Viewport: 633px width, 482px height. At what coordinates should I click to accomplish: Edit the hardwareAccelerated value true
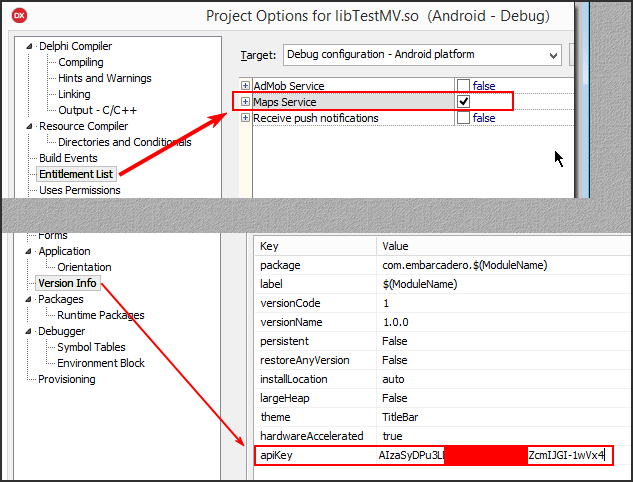(504, 436)
